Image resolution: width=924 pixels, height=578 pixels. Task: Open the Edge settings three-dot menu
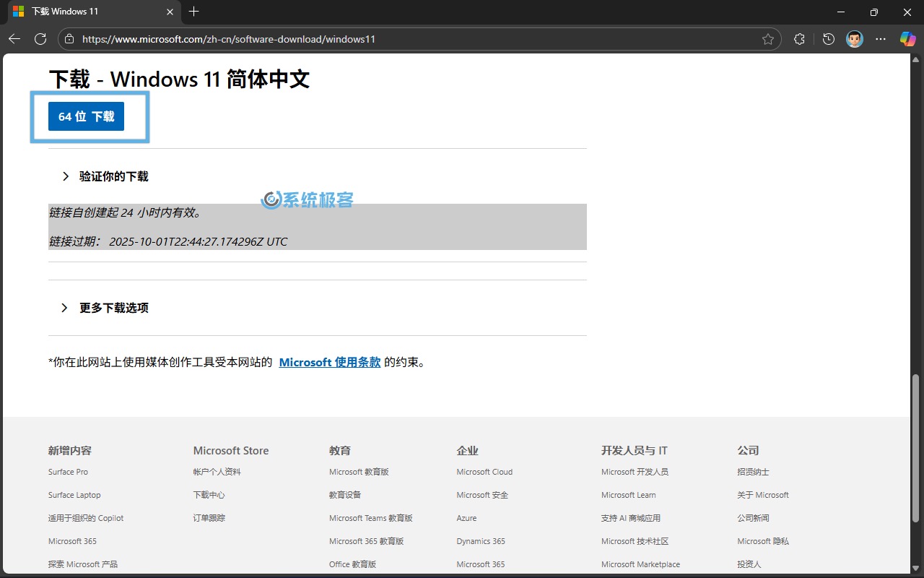click(x=881, y=39)
